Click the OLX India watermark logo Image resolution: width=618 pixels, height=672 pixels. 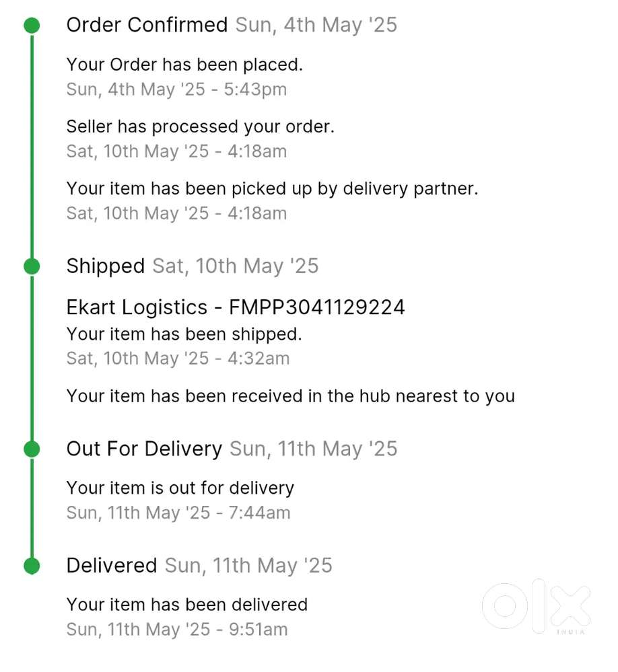[536, 607]
